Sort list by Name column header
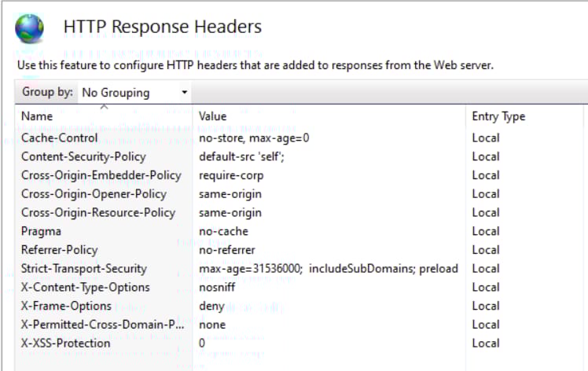The height and width of the screenshot is (371, 588). tap(37, 116)
